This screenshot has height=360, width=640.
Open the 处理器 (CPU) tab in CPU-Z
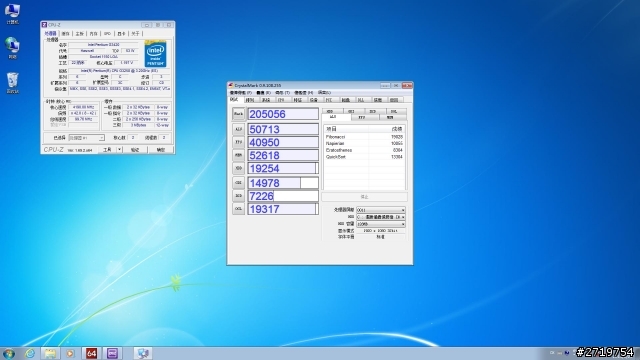point(51,33)
